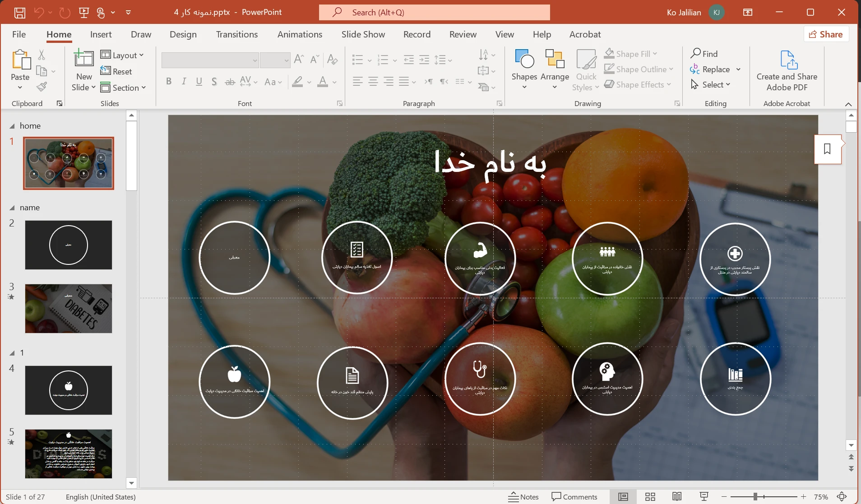The image size is (861, 504).
Task: Switch to Slide Sorter view
Action: point(650,497)
